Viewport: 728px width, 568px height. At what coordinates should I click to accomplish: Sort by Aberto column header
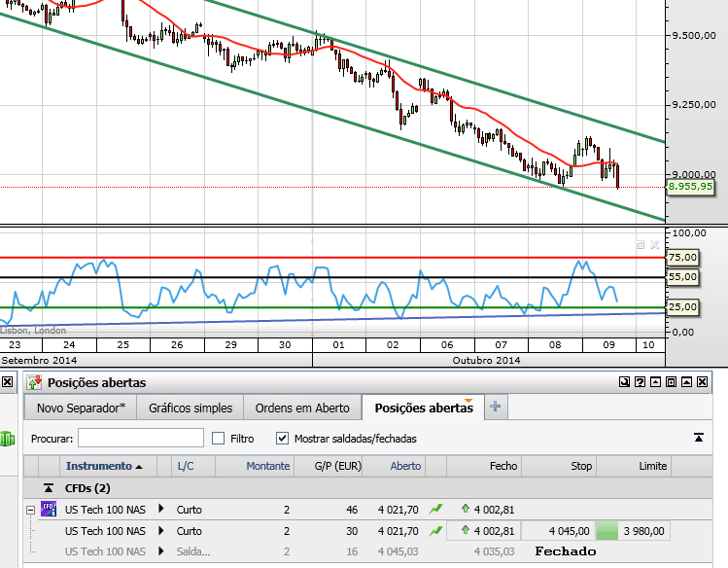coord(394,466)
